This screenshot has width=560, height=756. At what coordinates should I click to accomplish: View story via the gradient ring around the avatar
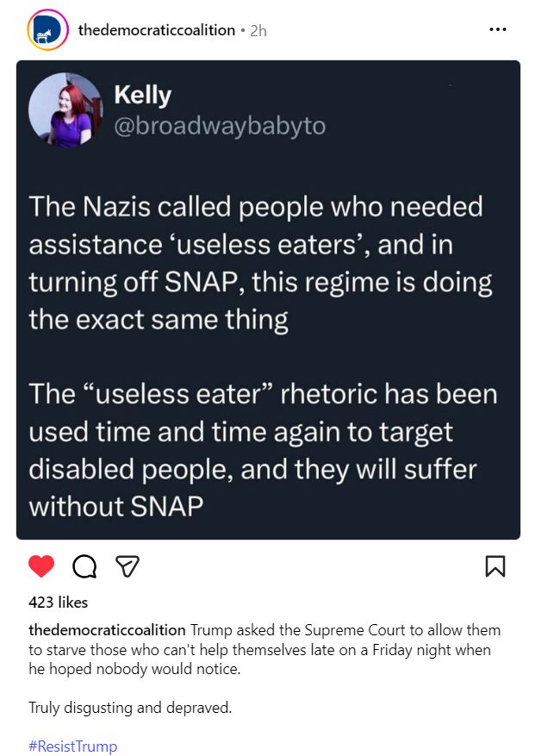pyautogui.click(x=46, y=28)
